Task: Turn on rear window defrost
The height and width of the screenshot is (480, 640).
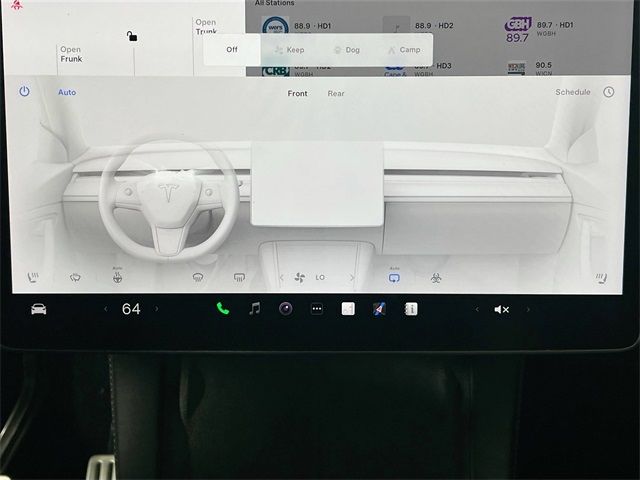Action: tap(239, 278)
